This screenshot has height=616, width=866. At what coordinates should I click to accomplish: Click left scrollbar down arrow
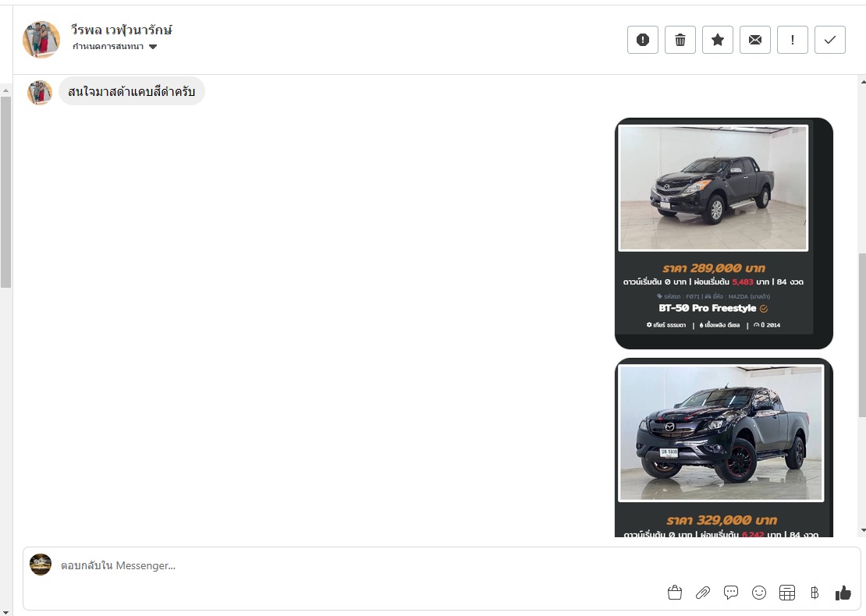pyautogui.click(x=5, y=611)
